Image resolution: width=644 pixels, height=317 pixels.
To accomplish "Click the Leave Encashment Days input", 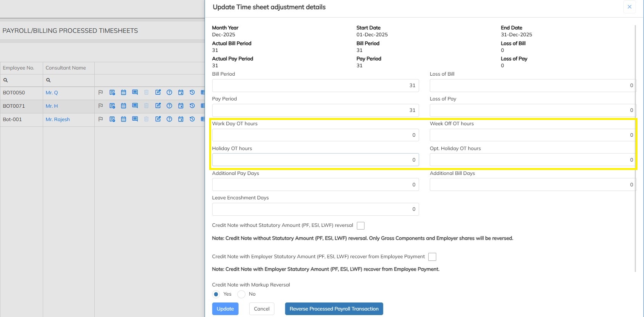I will (x=315, y=209).
